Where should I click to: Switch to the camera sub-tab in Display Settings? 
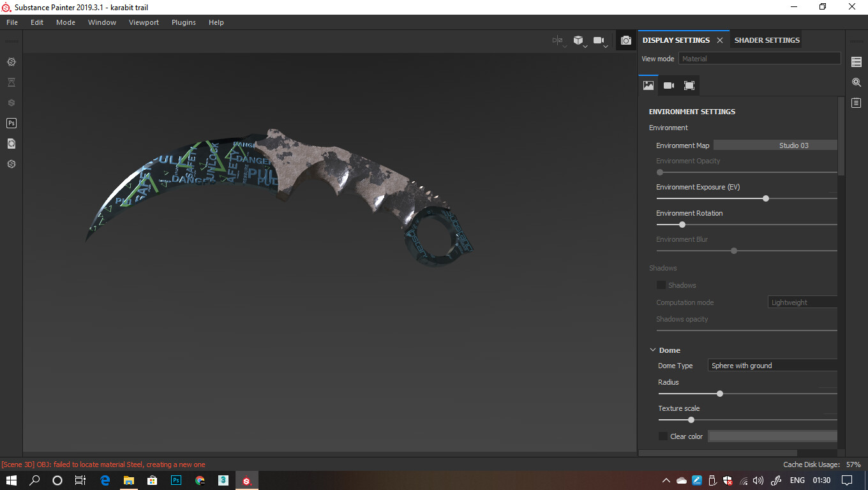pyautogui.click(x=668, y=85)
